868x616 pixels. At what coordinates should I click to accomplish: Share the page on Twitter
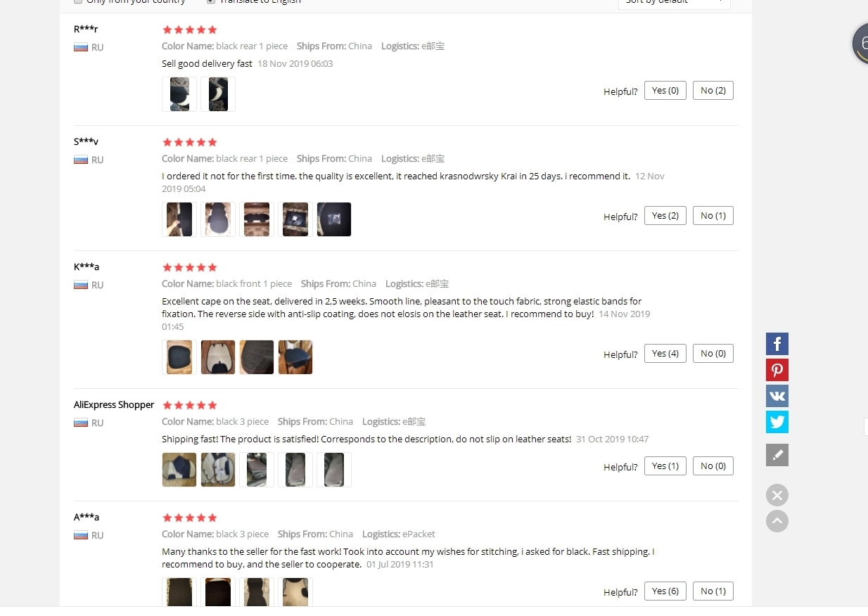point(777,422)
